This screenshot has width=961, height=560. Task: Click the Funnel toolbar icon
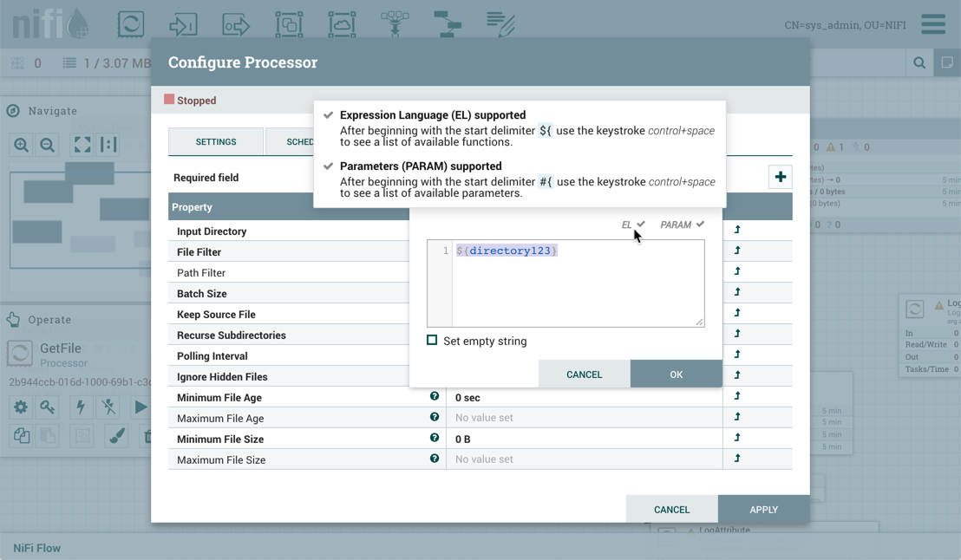click(x=395, y=24)
